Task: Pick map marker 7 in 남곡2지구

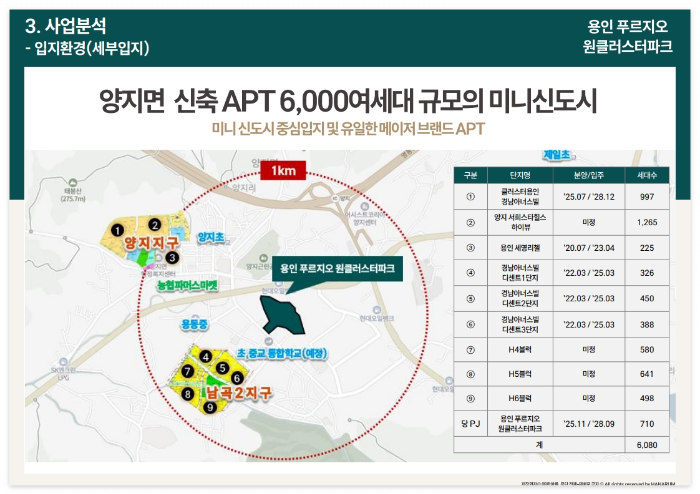Action: coord(188,371)
